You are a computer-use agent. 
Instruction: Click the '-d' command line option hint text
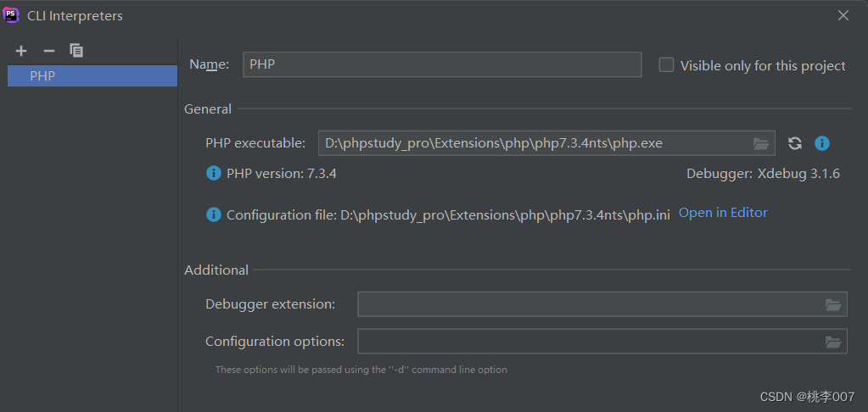tap(361, 370)
